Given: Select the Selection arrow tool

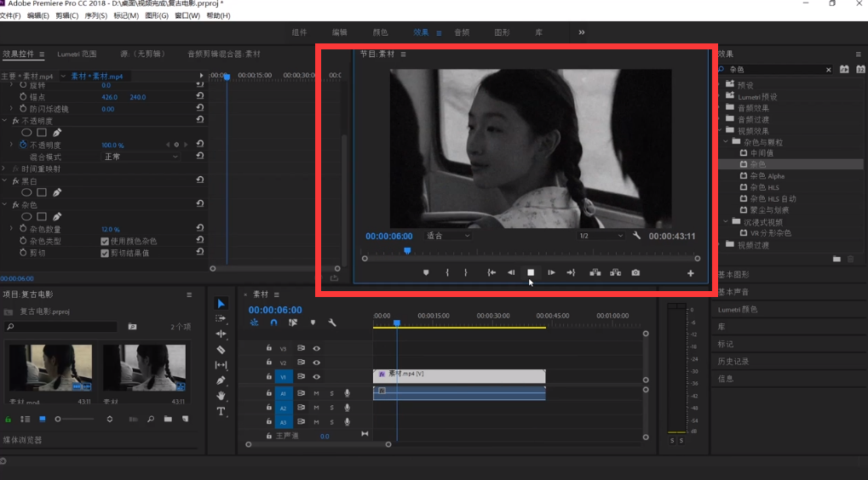Looking at the screenshot, I should point(221,304).
